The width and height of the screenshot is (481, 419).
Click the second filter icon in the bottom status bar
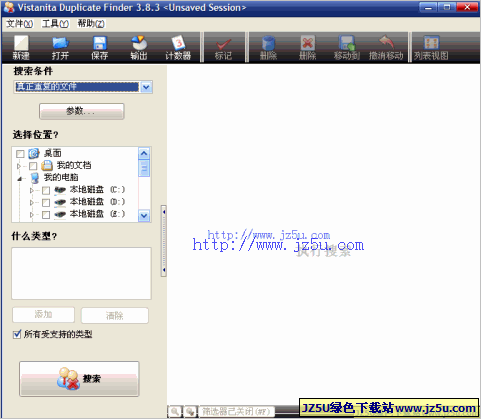[x=190, y=411]
